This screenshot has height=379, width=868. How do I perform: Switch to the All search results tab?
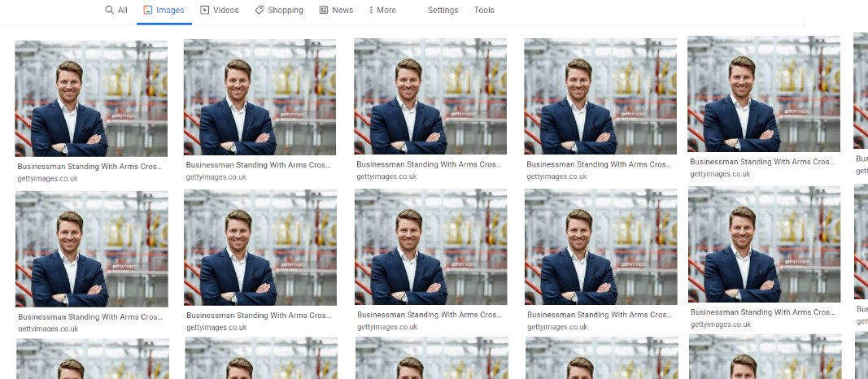click(x=116, y=10)
